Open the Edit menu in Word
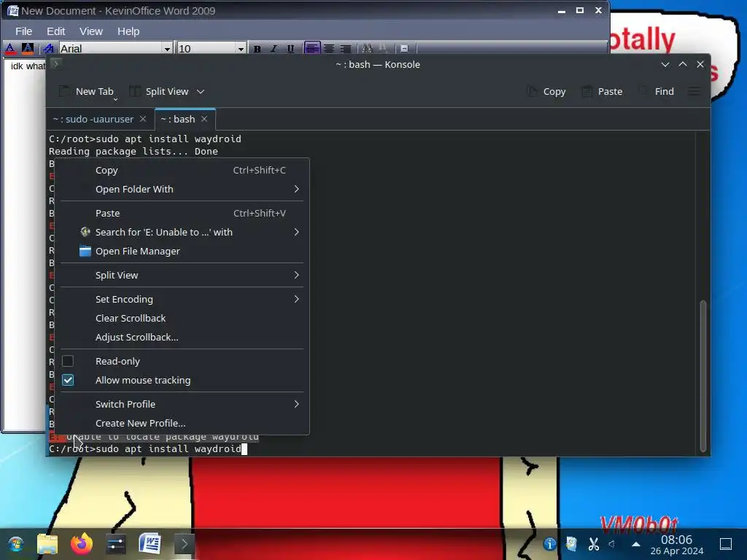 pos(55,31)
